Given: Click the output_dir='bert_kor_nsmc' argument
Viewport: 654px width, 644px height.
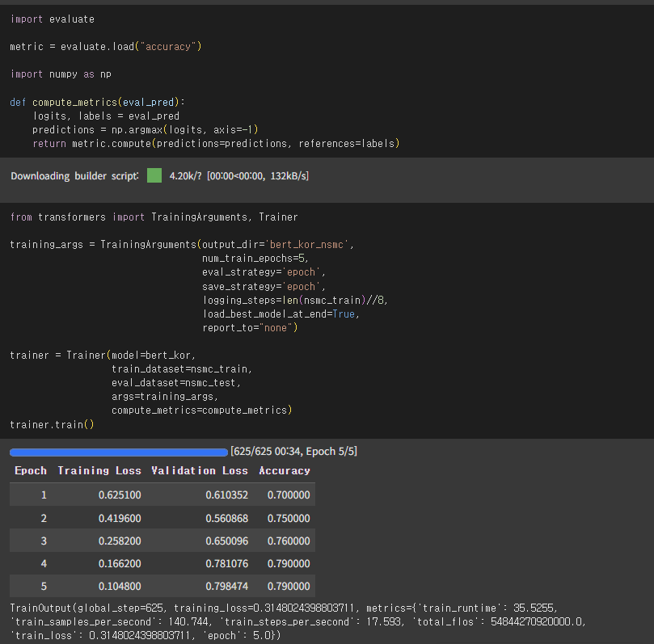Looking at the screenshot, I should coord(278,244).
